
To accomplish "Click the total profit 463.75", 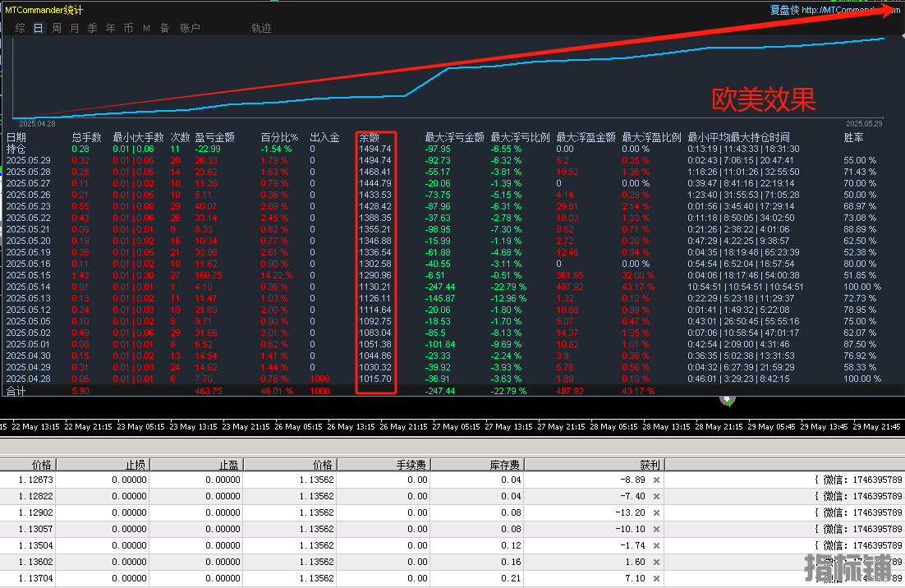I will click(209, 391).
